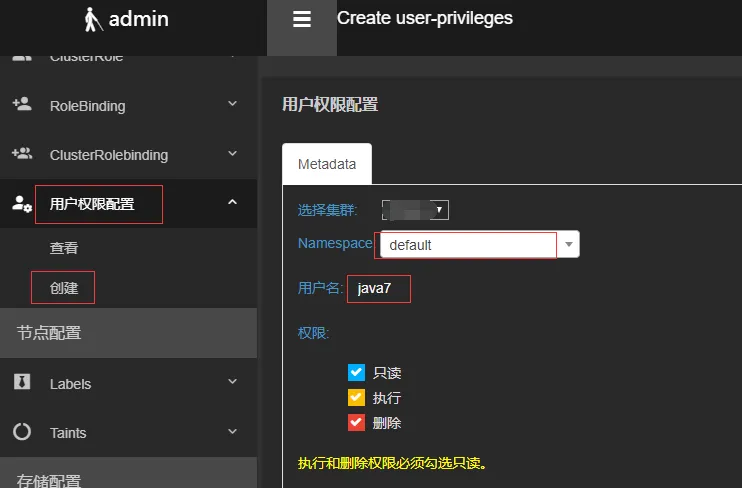Switch to the Metadata tab
Viewport: 742px width, 488px height.
(x=327, y=164)
